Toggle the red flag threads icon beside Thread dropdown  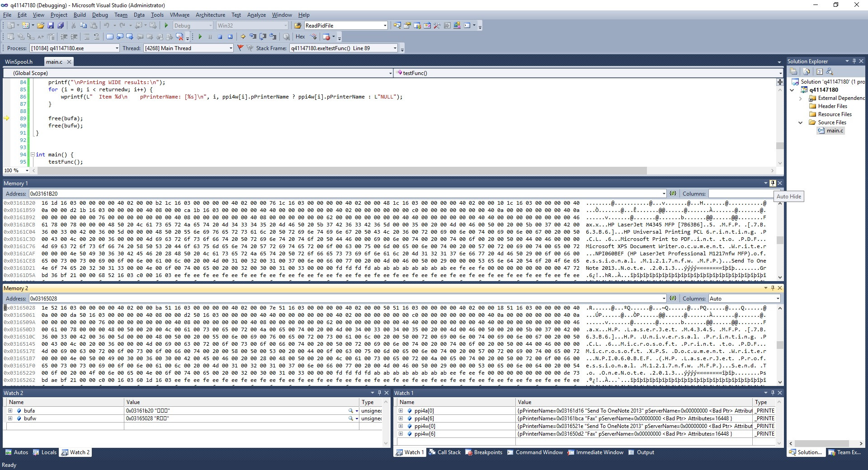(240, 48)
